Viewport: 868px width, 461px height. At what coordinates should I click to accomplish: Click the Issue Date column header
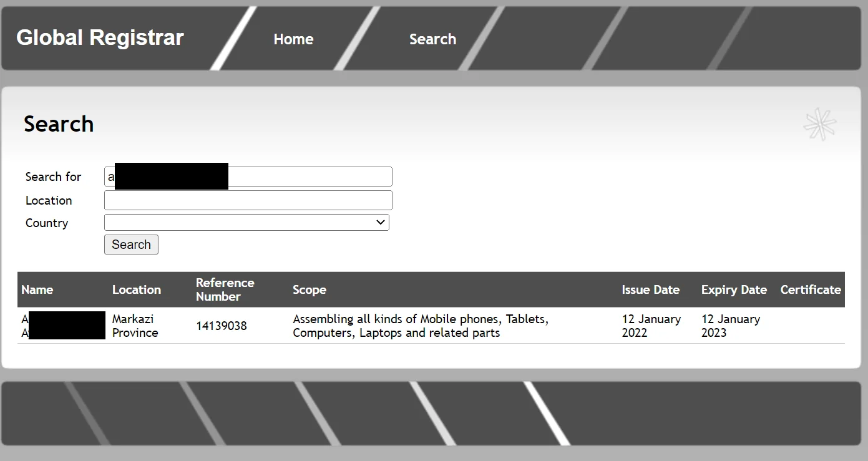[650, 289]
